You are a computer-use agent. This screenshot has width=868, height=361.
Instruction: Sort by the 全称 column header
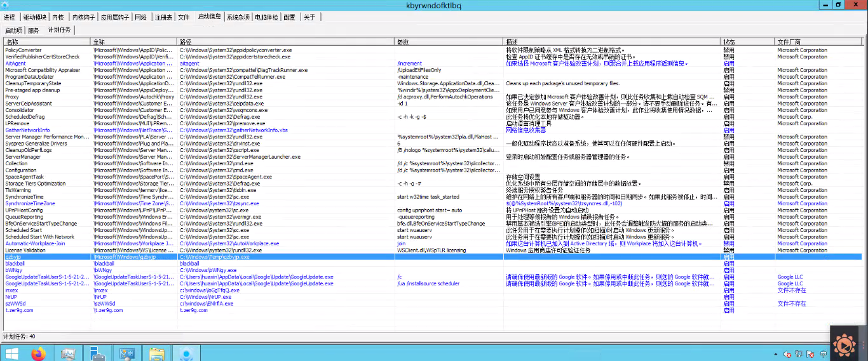[134, 41]
